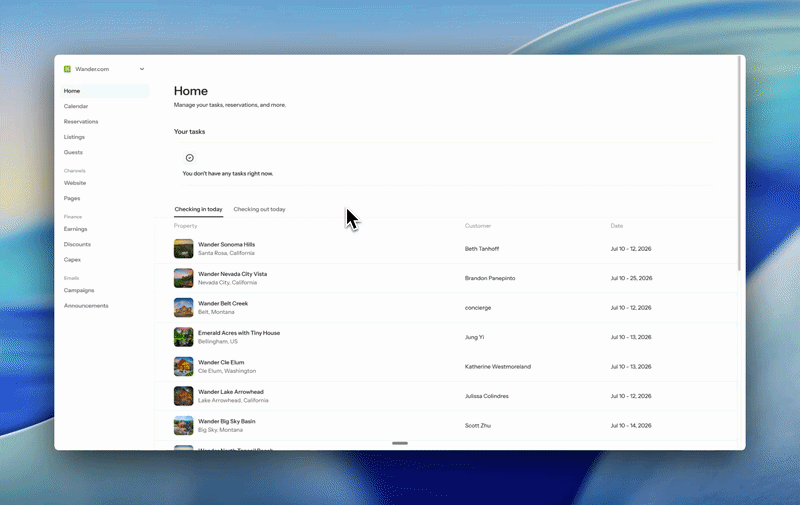Open Pages in the sidebar

point(72,198)
